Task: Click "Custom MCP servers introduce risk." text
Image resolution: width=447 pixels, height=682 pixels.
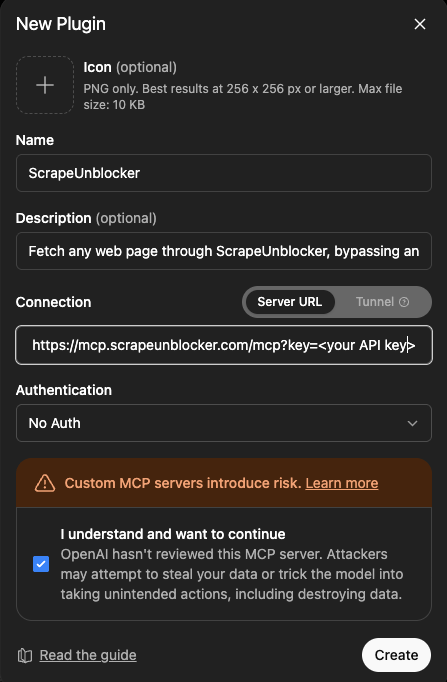Action: (183, 483)
